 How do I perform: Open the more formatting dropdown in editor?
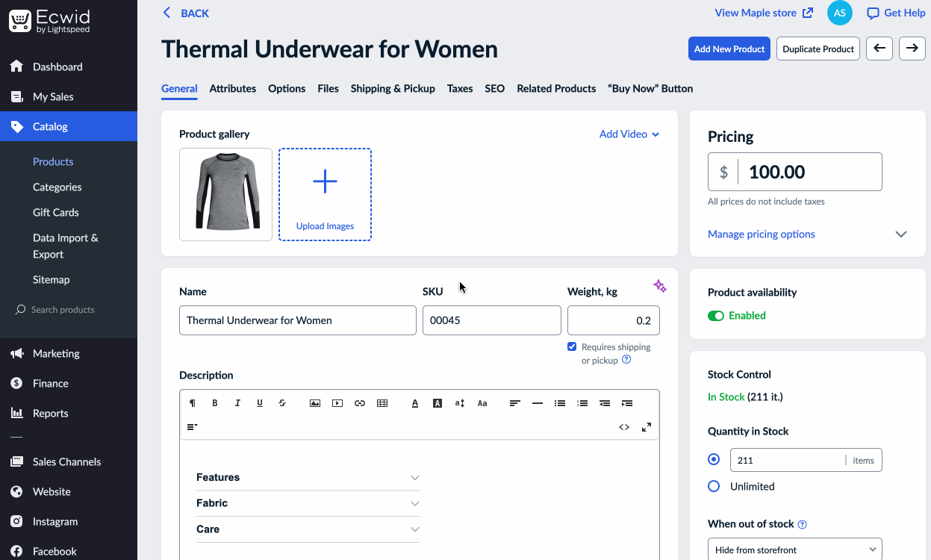[x=193, y=427]
